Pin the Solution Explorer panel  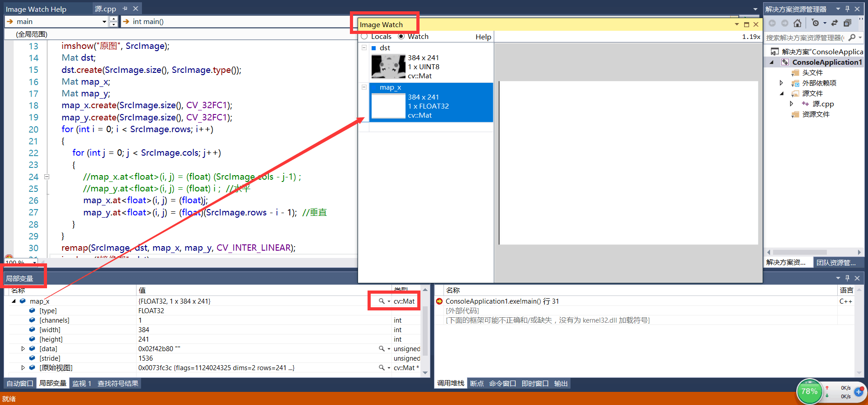(847, 9)
